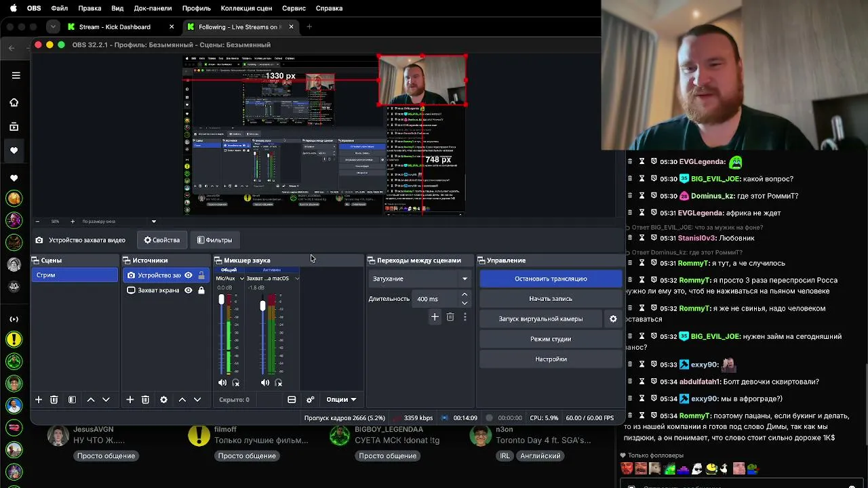Adjust the Захват macOS volume fader
This screenshot has width=868, height=488.
pos(263,306)
